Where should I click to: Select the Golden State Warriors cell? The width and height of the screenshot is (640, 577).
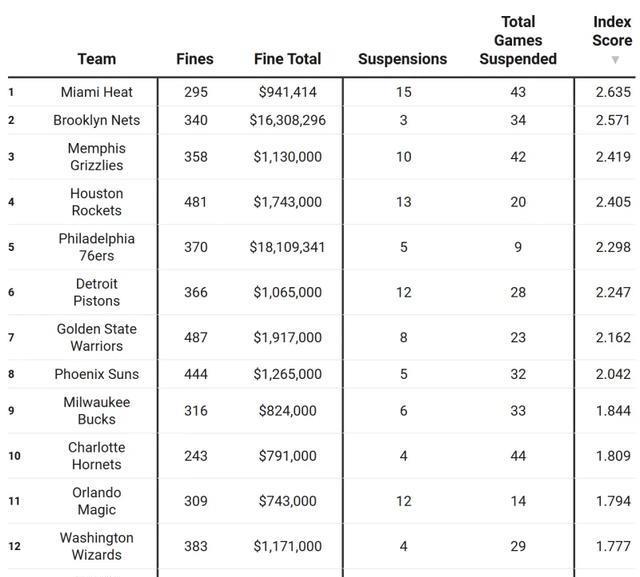[96, 337]
